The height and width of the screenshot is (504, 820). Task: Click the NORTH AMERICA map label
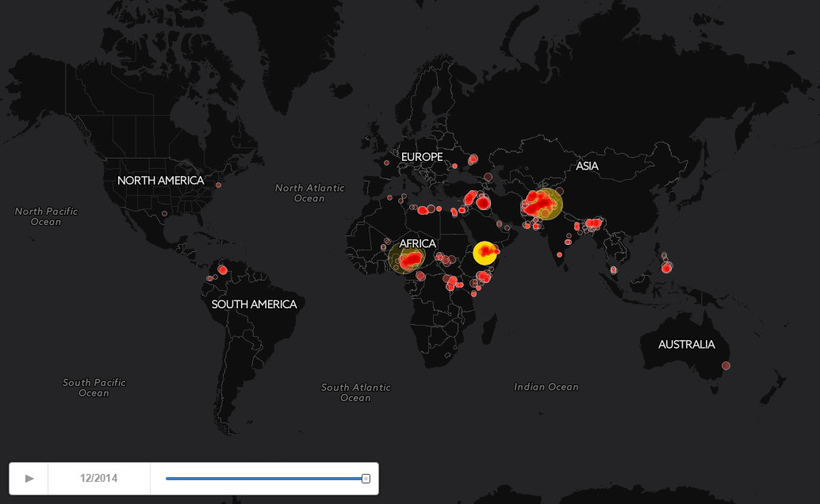[x=160, y=181]
